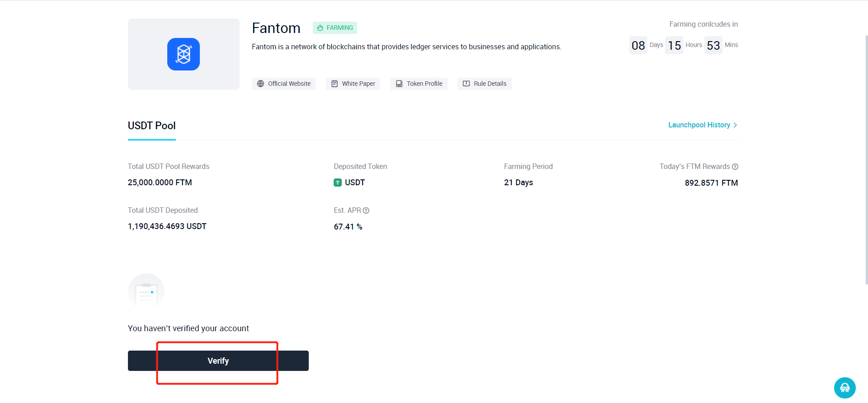Click the open-book icon beside Rule Details
Image resolution: width=868 pixels, height=403 pixels.
467,84
